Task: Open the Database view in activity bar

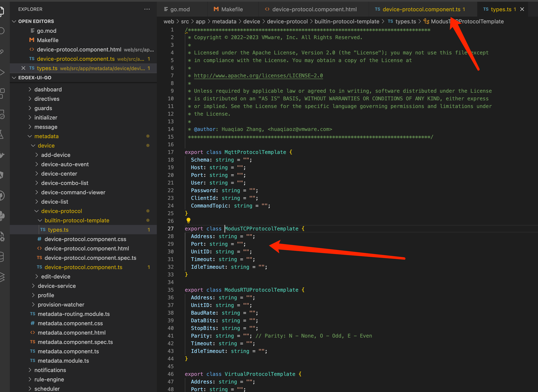Action: 2,257
